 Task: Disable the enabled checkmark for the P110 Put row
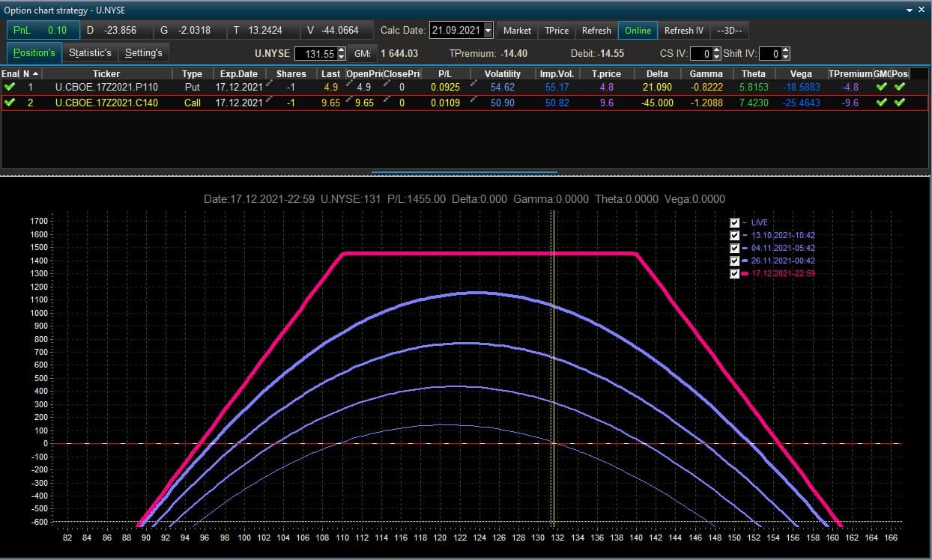10,87
